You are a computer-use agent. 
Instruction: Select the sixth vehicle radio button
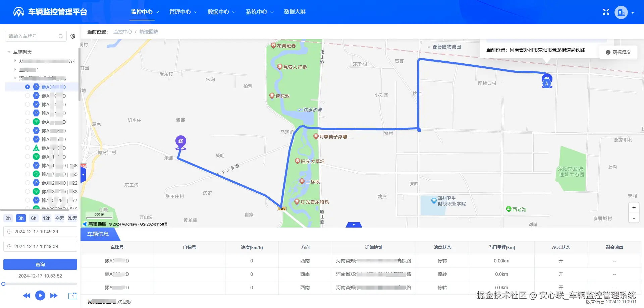pos(28,130)
